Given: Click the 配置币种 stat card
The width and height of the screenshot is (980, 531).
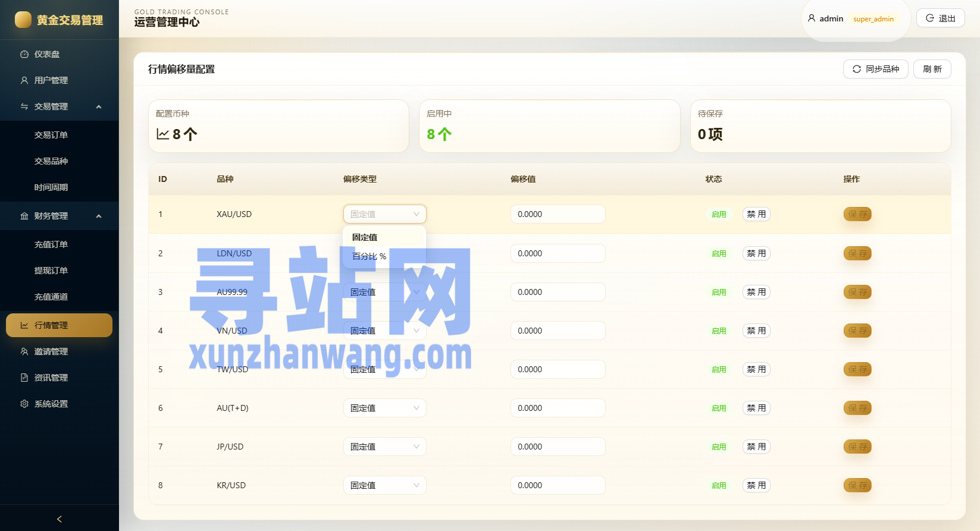Looking at the screenshot, I should tap(278, 126).
